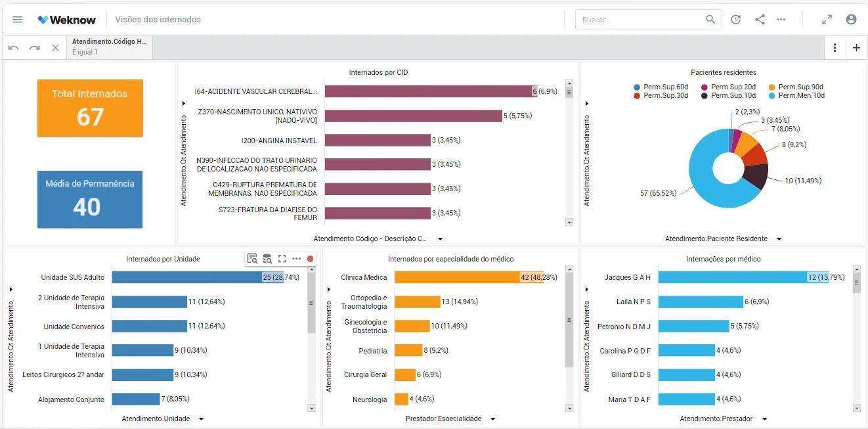Screen dimensions: 868x429
Task: Toggle Perm.Sup.60d legend entry
Action: pos(661,87)
